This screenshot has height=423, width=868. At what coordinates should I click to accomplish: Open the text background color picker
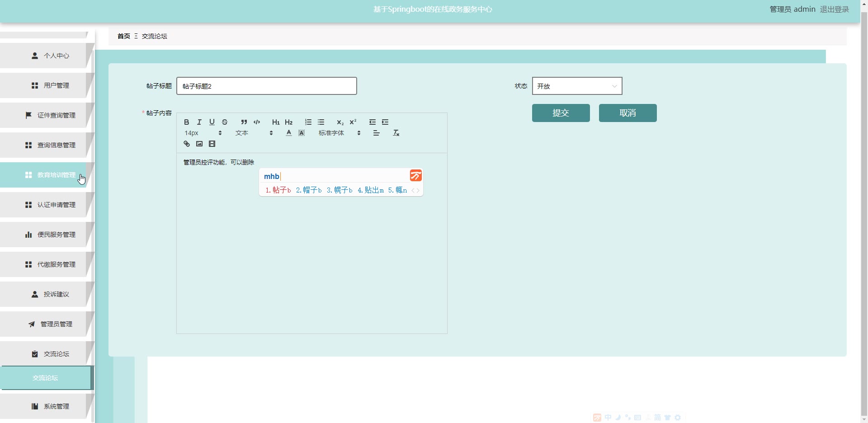[302, 133]
